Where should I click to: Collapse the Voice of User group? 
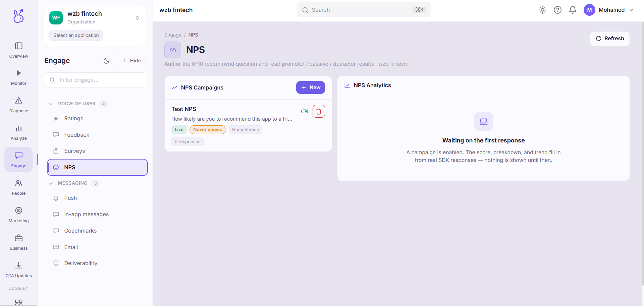[77, 104]
